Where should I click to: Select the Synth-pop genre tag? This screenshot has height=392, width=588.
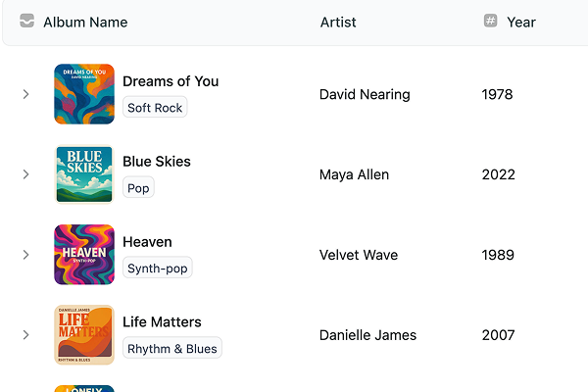pos(157,269)
